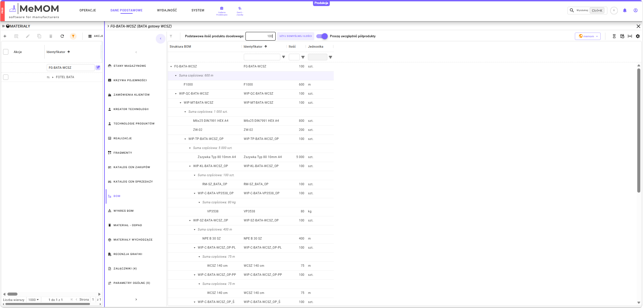This screenshot has width=644, height=308.
Task: Open the OPERACJE menu
Action: pos(88,10)
